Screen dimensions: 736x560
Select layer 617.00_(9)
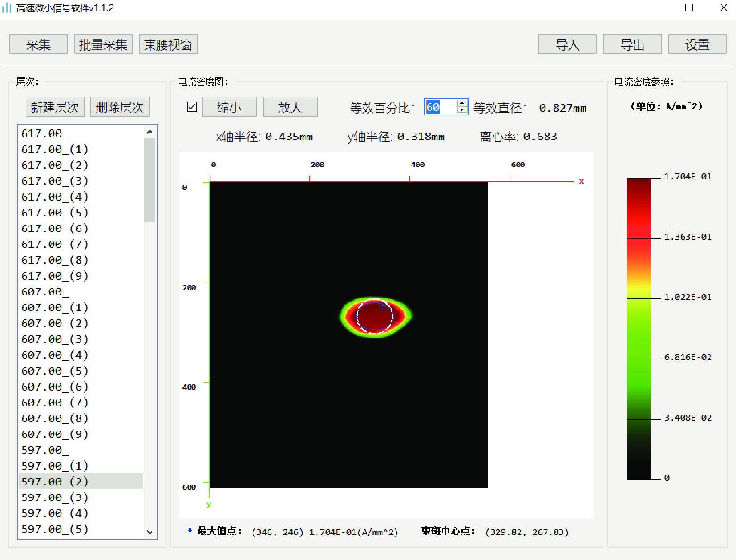click(81, 276)
